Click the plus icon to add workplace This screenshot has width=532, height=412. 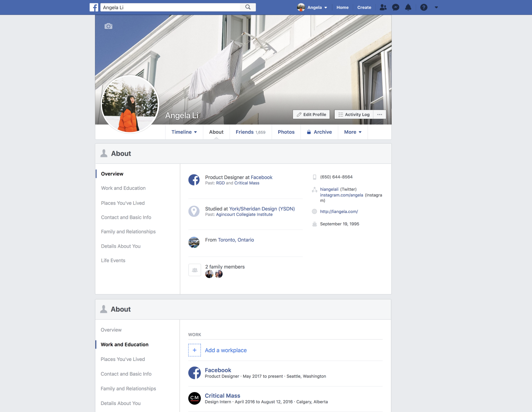pyautogui.click(x=195, y=350)
